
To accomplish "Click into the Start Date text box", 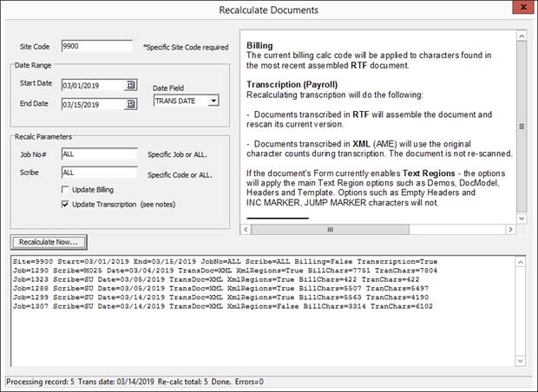I will pos(92,85).
